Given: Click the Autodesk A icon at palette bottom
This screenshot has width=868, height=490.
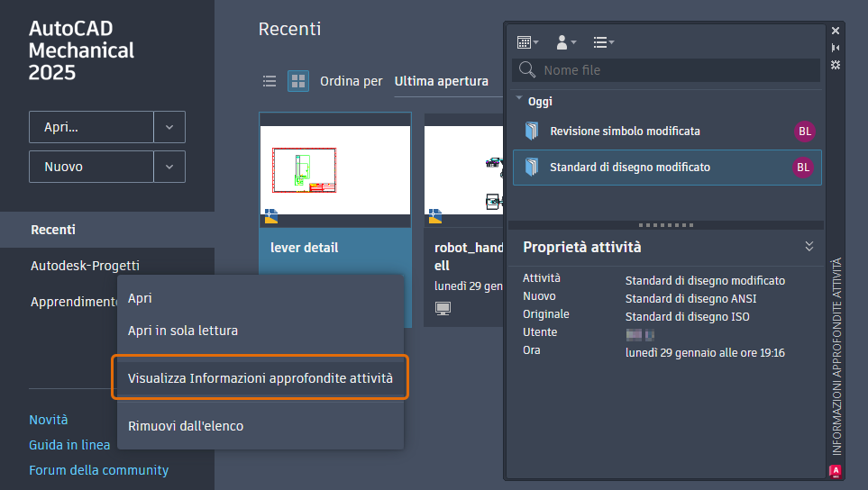Looking at the screenshot, I should pyautogui.click(x=835, y=471).
